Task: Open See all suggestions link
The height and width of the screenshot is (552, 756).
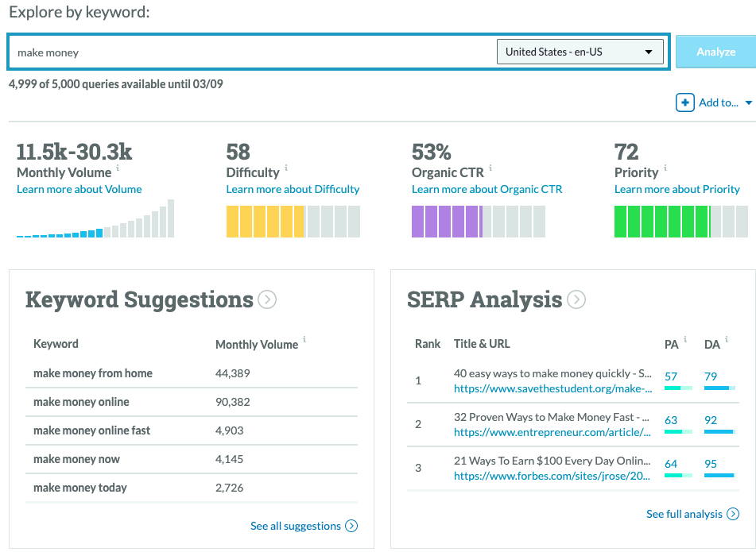Action: click(296, 526)
